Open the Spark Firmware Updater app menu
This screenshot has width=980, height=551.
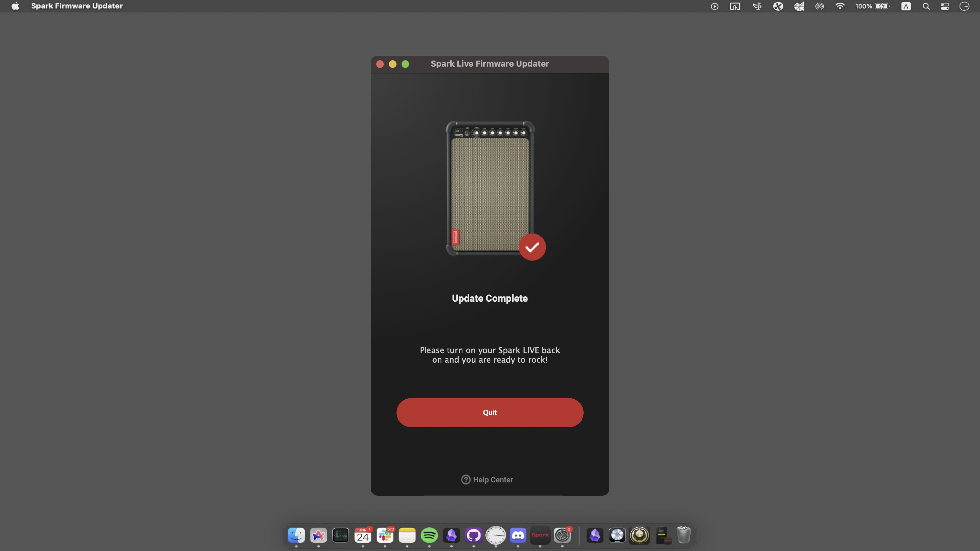[77, 6]
